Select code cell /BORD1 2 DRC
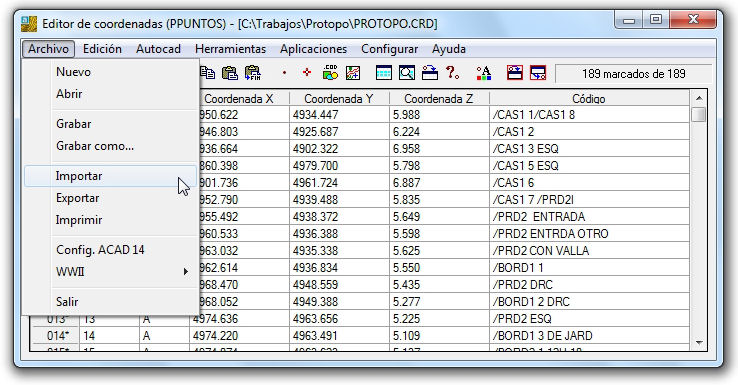This screenshot has height=385, width=738. tap(589, 302)
